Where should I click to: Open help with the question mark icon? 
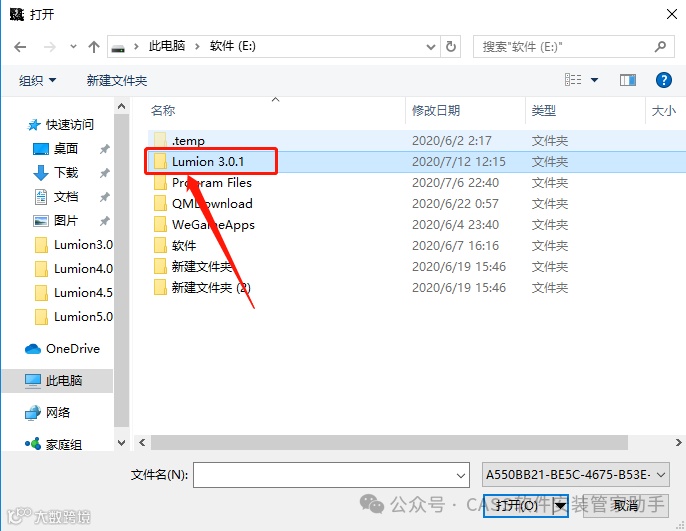tap(663, 80)
